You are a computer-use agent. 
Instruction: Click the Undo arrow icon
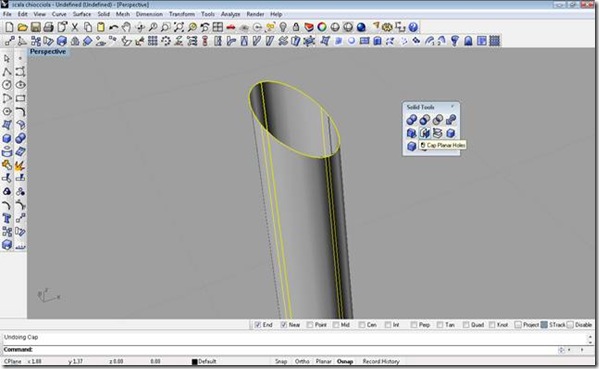pos(113,27)
